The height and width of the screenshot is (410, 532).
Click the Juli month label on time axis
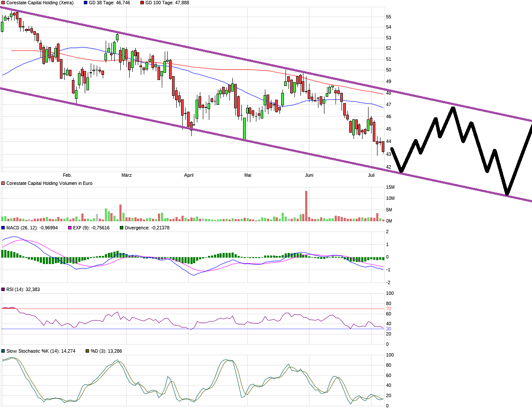tap(371, 175)
